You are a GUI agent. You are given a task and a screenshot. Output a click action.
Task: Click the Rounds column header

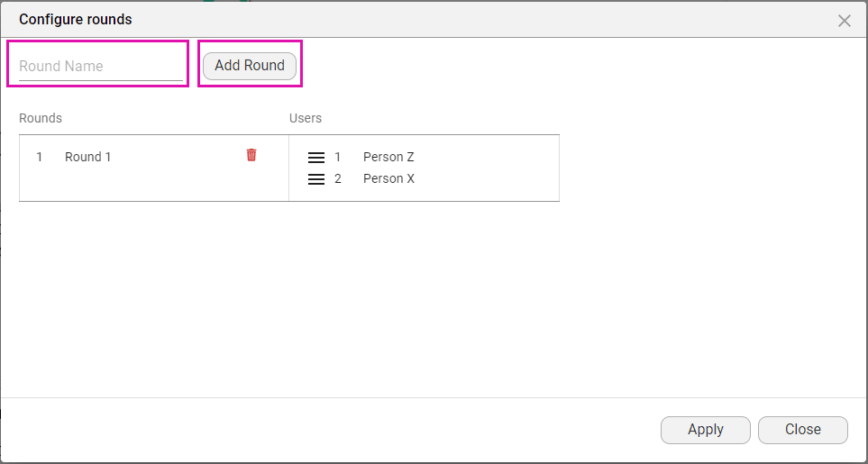pos(41,118)
